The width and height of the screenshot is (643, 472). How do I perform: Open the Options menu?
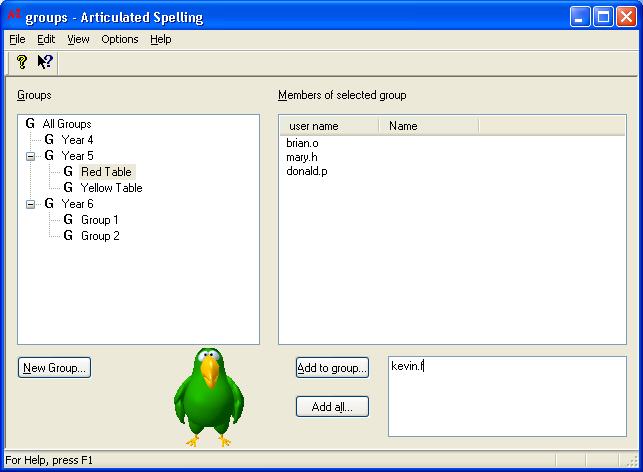point(120,39)
